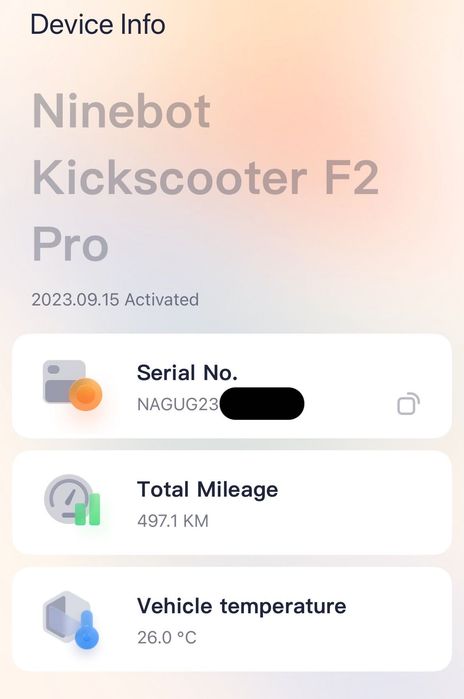
Task: Tap the NAGUG23 serial value
Action: point(178,404)
